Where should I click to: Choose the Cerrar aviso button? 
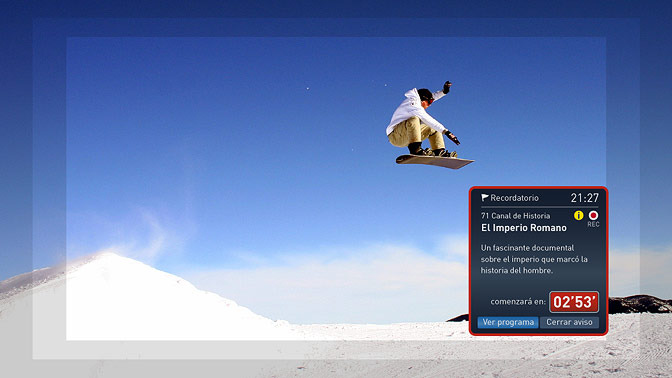pyautogui.click(x=569, y=322)
